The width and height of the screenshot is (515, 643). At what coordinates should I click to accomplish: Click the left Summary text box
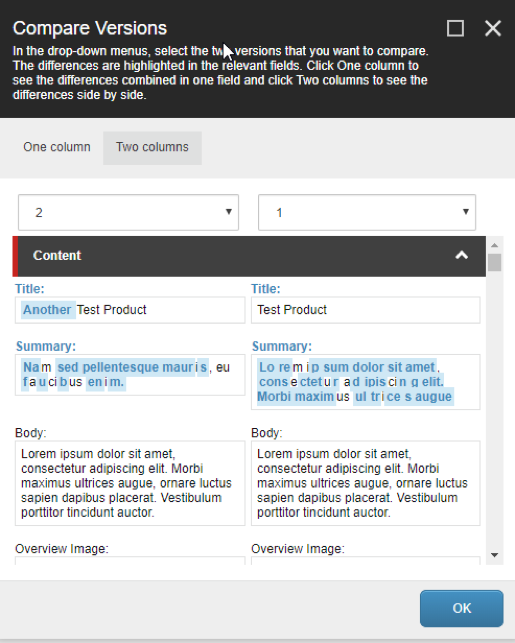[x=130, y=375]
